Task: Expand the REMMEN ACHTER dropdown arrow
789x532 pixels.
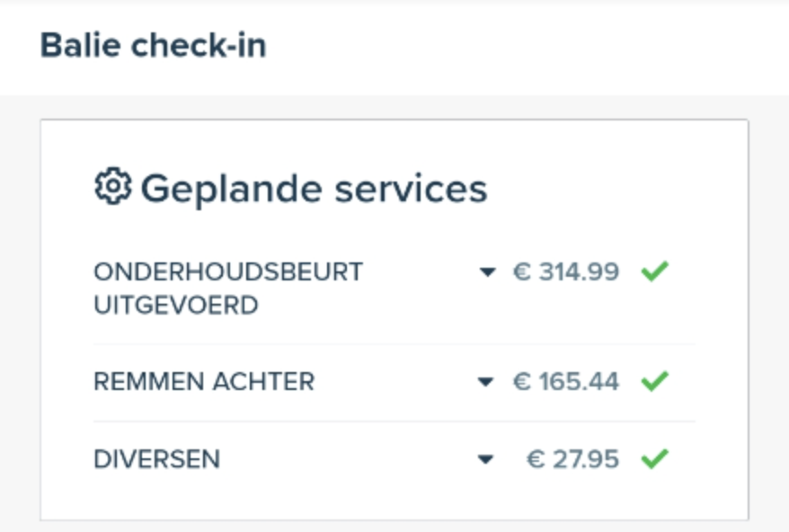Action: 485,382
